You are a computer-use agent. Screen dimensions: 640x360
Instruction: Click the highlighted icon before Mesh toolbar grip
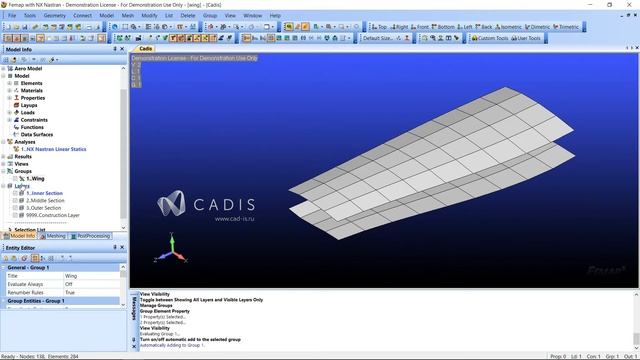point(101,38)
